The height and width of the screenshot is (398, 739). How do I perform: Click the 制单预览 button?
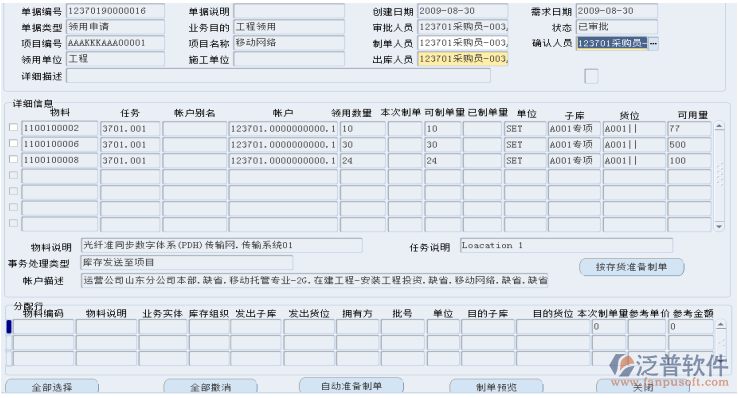point(496,387)
